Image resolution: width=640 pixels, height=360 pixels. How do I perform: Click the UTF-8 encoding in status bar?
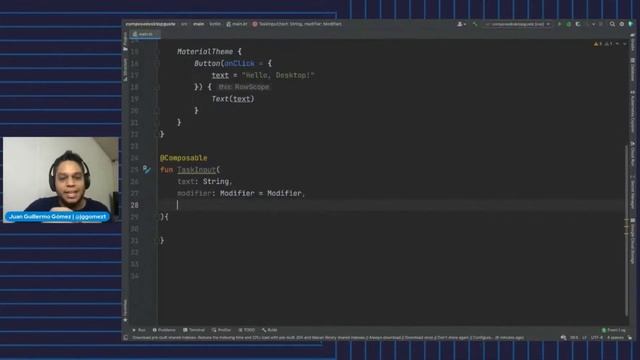click(x=596, y=338)
